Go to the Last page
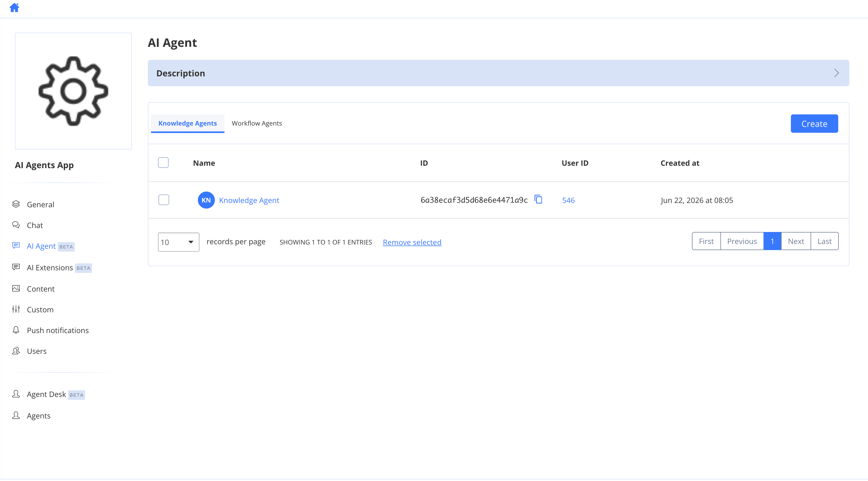868x481 pixels. [x=825, y=241]
